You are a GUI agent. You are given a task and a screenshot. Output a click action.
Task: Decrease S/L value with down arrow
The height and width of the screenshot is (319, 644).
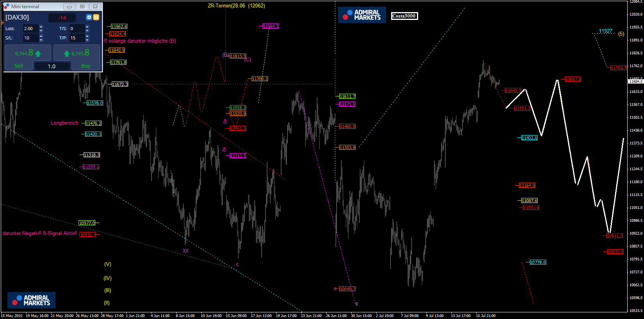[x=41, y=40]
